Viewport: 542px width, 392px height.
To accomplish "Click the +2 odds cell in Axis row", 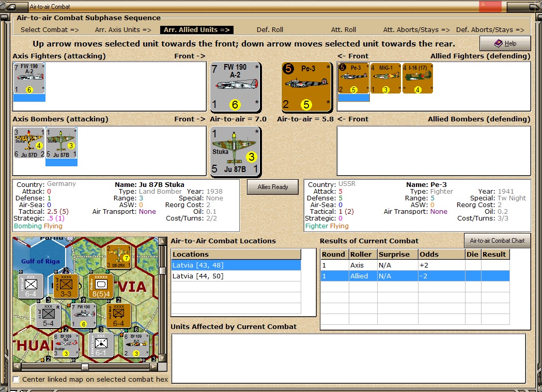I will (x=442, y=265).
